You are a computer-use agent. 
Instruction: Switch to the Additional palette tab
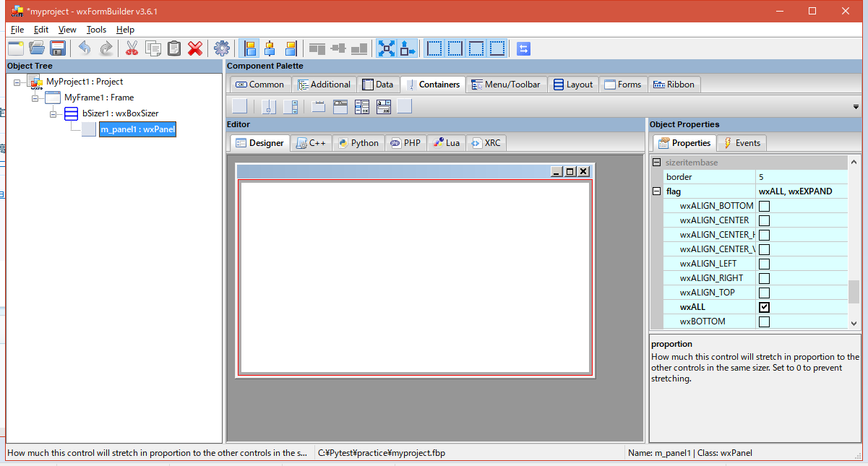point(324,85)
